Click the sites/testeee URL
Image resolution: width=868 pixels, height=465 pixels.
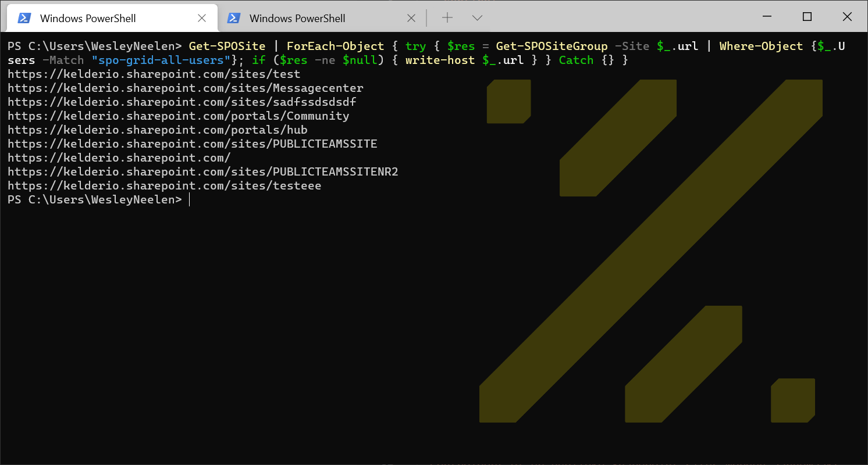point(164,186)
